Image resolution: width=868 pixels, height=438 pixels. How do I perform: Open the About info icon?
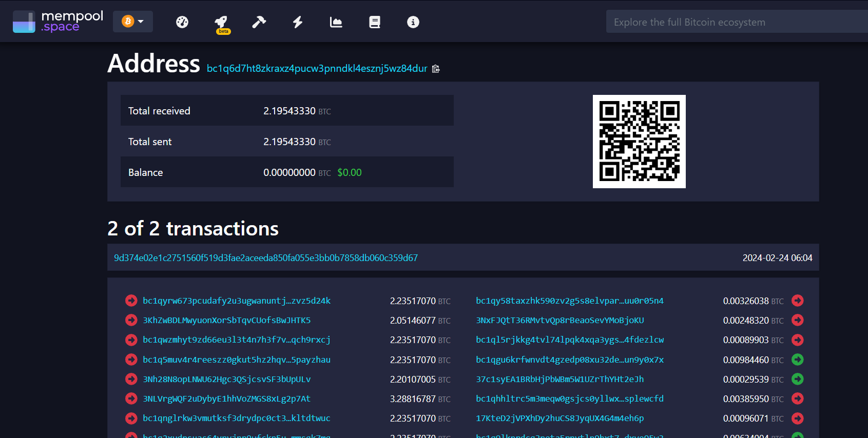pos(413,22)
